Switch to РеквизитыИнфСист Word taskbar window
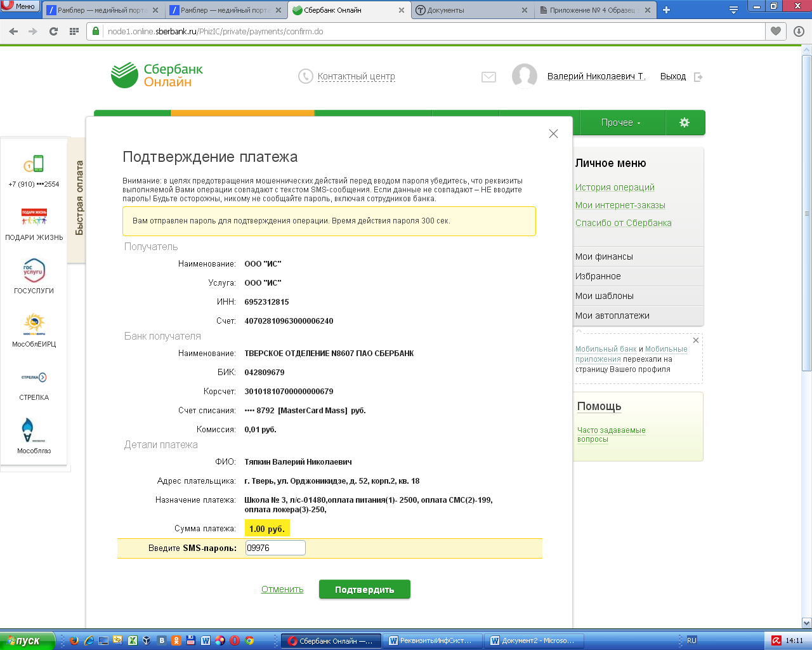Image resolution: width=812 pixels, height=650 pixels. pyautogui.click(x=433, y=641)
